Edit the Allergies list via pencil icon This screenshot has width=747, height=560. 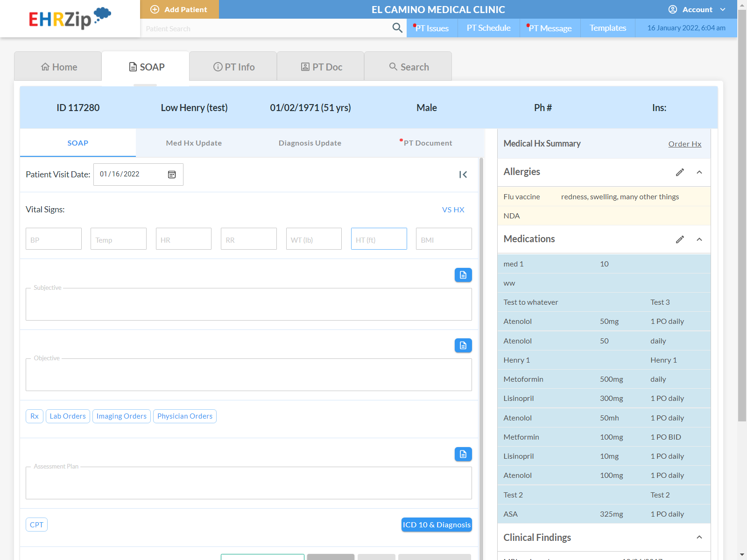click(x=680, y=172)
